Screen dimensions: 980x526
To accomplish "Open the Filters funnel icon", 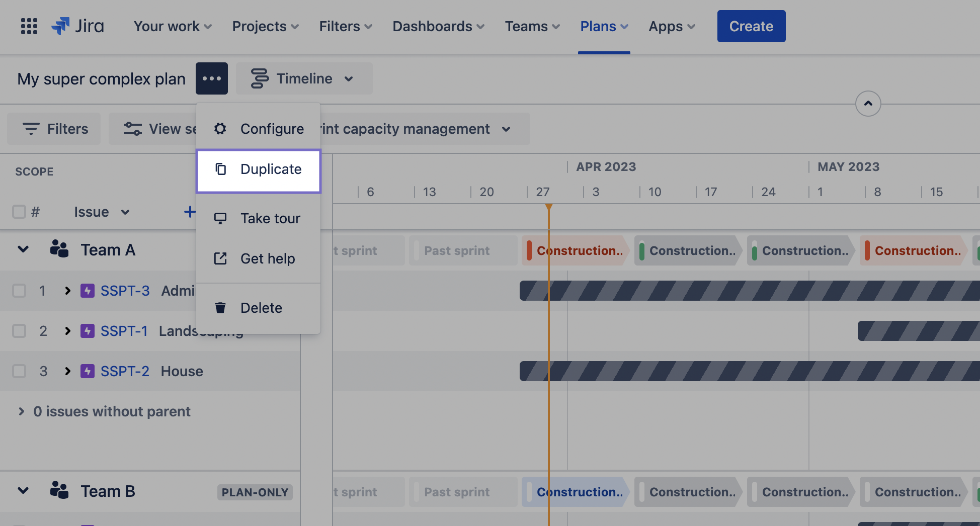I will pos(31,129).
